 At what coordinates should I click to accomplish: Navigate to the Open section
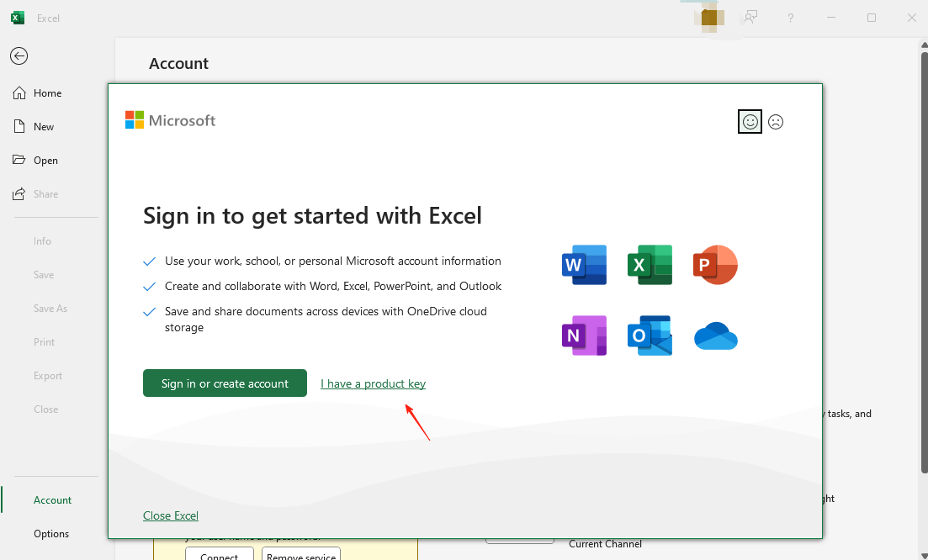(45, 160)
